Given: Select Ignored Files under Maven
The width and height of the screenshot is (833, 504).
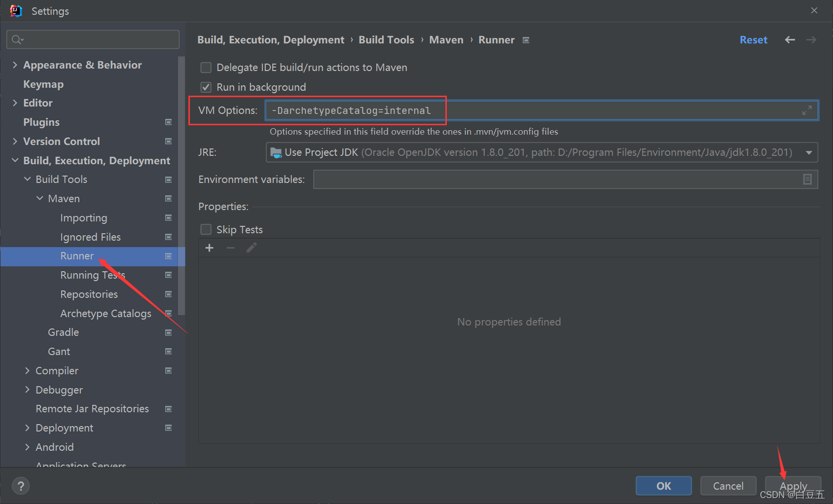Looking at the screenshot, I should (x=90, y=237).
